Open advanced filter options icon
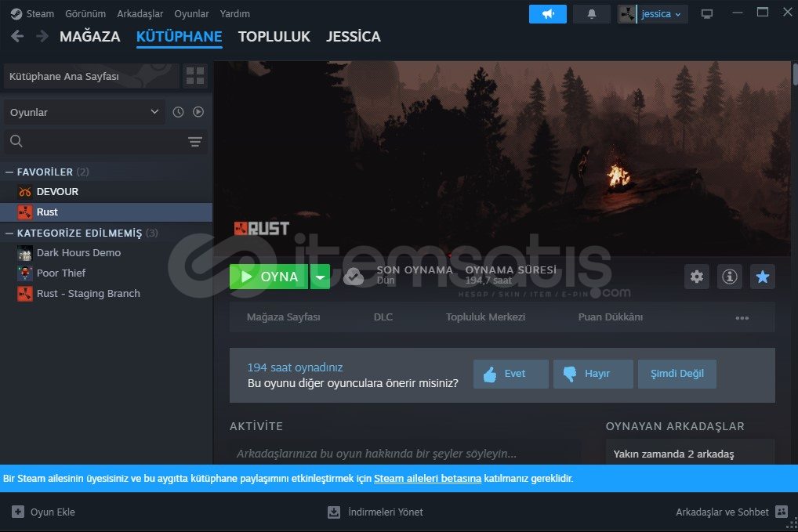The height and width of the screenshot is (532, 798). click(x=195, y=141)
